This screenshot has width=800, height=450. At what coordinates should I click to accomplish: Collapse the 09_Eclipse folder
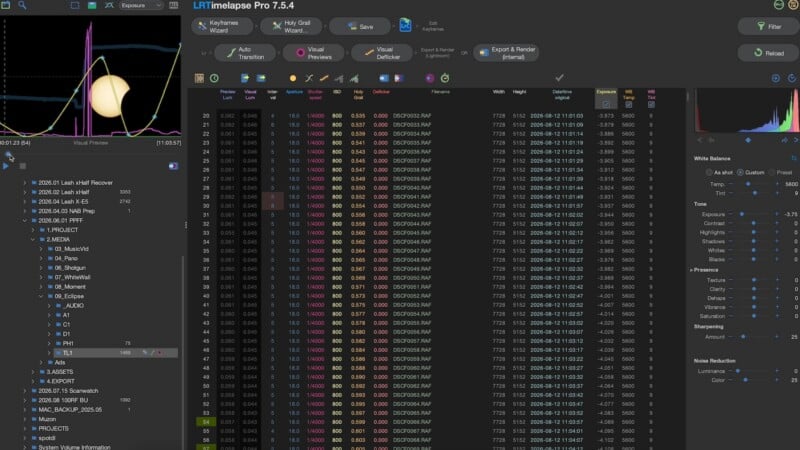click(41, 296)
